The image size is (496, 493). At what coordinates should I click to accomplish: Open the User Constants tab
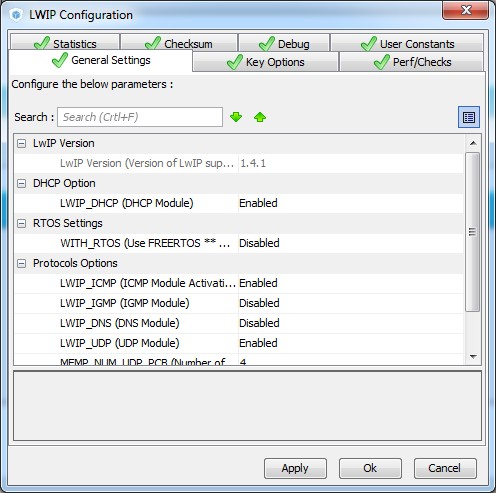(x=407, y=43)
